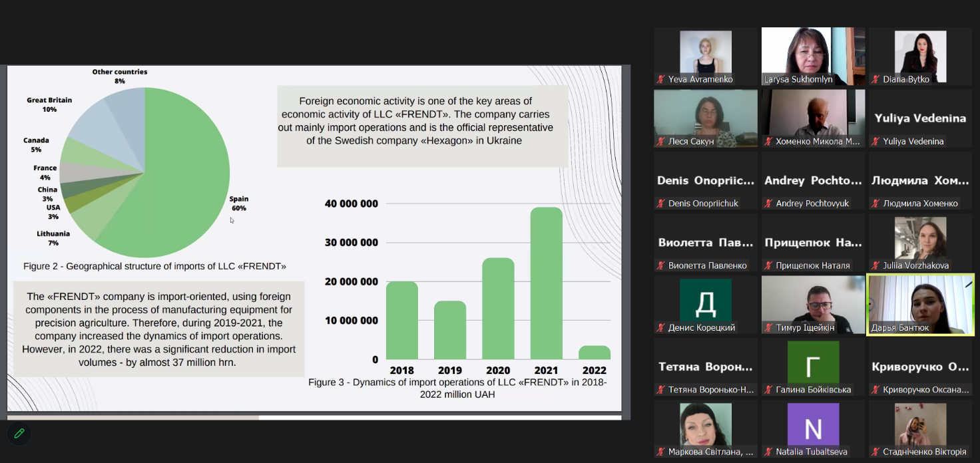
Task: Click the Figure 2 geographical structure caption
Action: 154,266
